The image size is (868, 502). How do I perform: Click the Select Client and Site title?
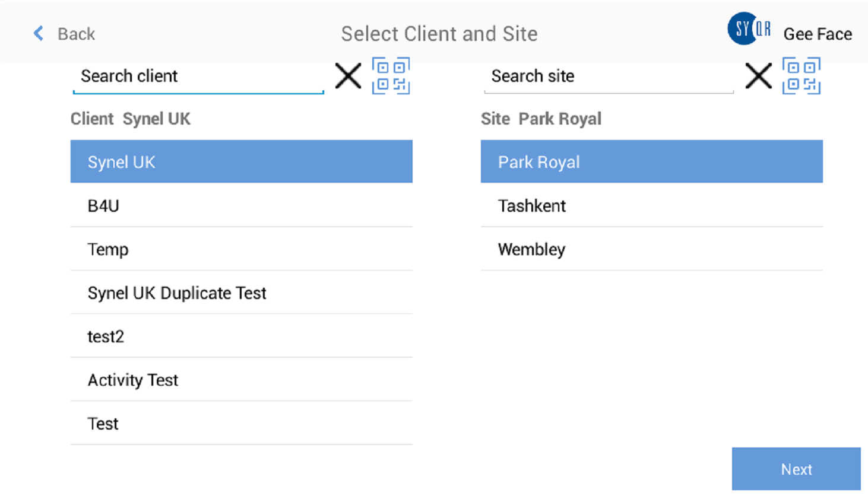pos(439,34)
